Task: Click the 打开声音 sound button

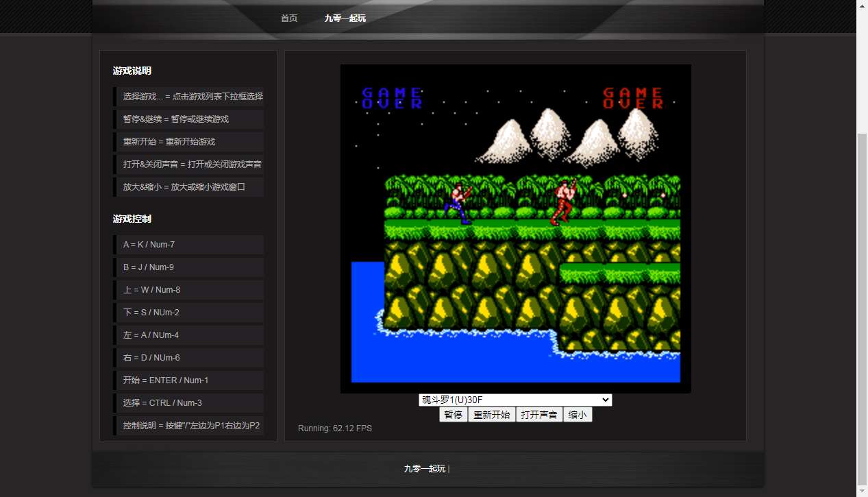Action: (x=539, y=415)
